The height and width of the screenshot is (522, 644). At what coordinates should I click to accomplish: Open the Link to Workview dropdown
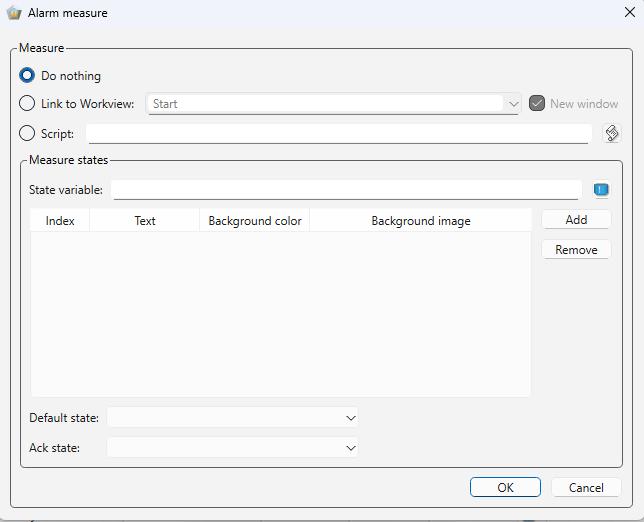tap(513, 103)
